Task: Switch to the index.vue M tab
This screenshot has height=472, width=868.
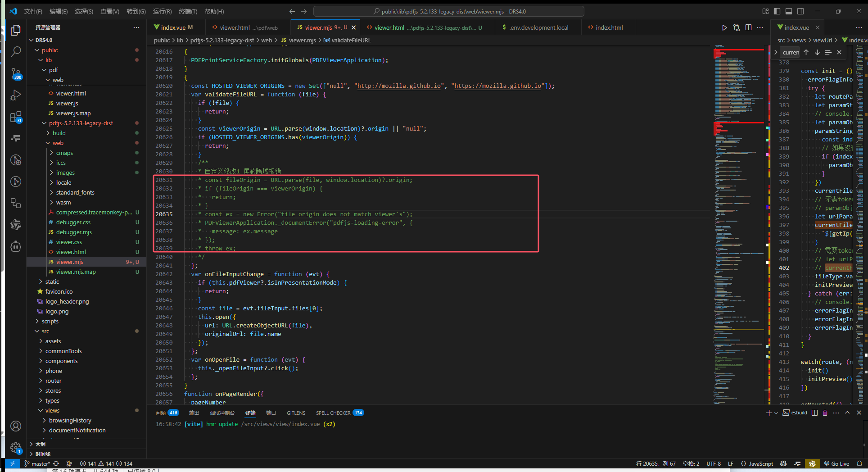Action: [177, 27]
